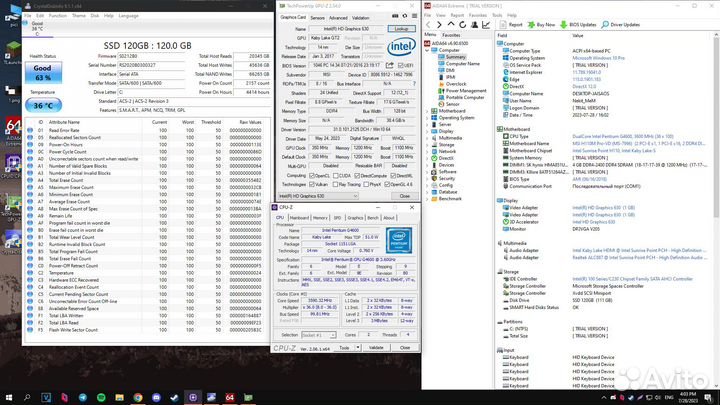Open the taskbar search magnifier

click(27, 397)
